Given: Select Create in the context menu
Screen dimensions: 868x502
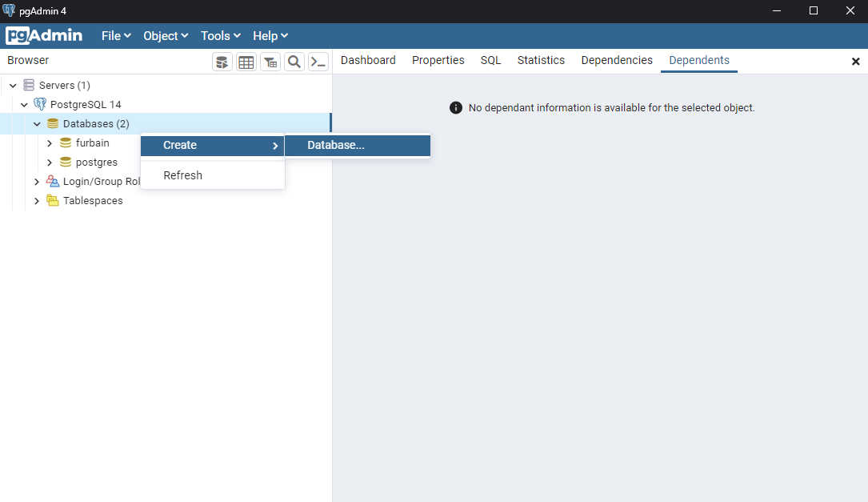Looking at the screenshot, I should click(x=213, y=145).
